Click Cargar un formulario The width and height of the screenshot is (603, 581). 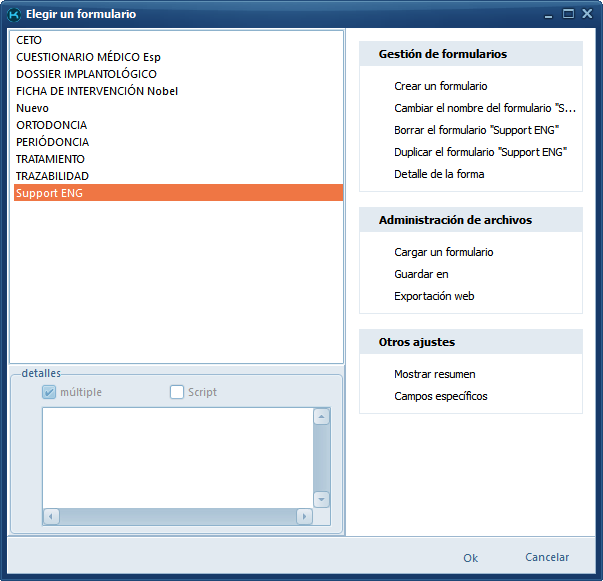point(443,252)
